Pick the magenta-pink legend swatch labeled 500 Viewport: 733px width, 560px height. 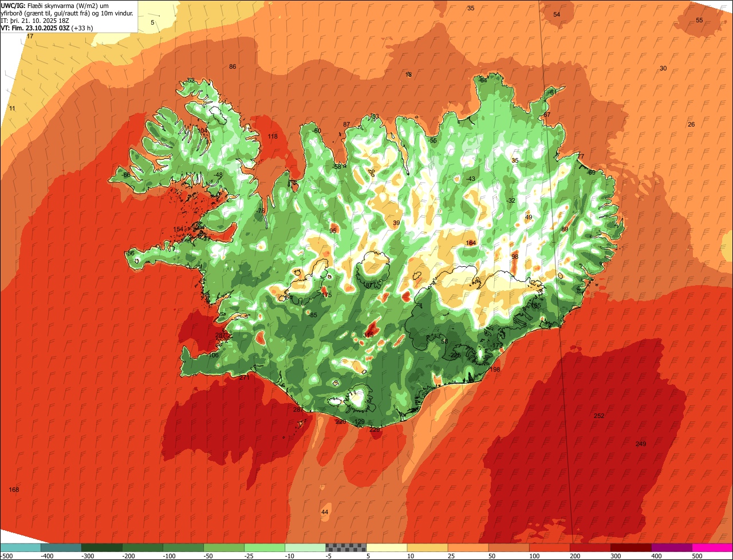click(712, 547)
